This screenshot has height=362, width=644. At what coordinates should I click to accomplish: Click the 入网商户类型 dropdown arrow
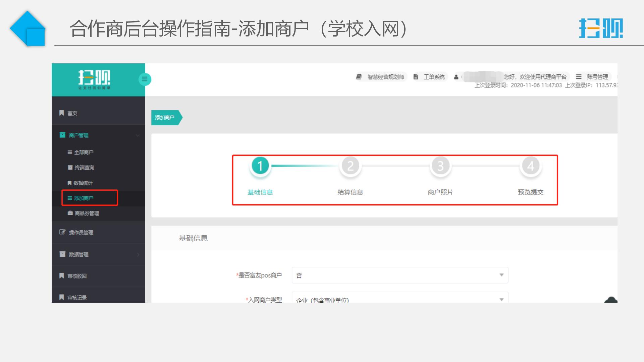click(x=501, y=300)
